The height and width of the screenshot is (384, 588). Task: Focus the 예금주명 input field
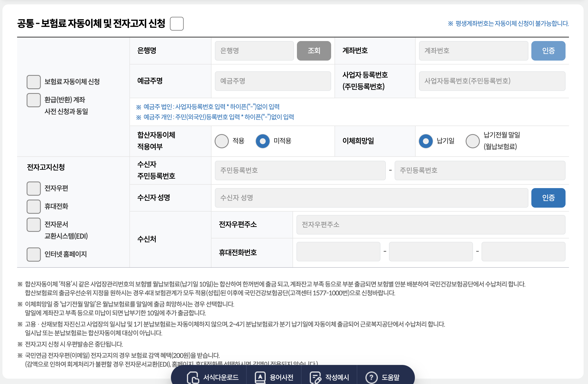point(273,81)
